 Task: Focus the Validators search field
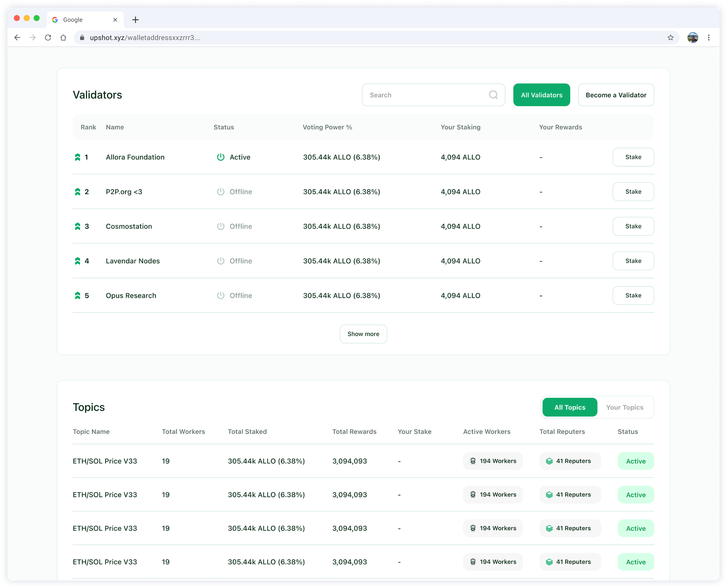point(433,95)
